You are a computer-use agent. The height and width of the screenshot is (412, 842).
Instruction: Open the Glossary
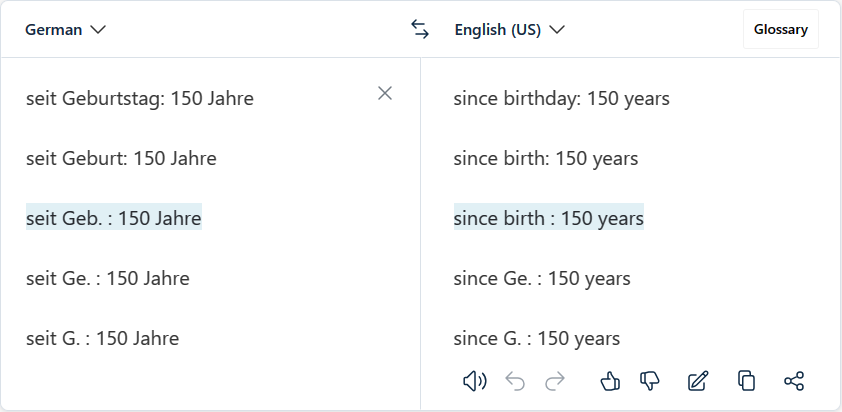point(780,30)
